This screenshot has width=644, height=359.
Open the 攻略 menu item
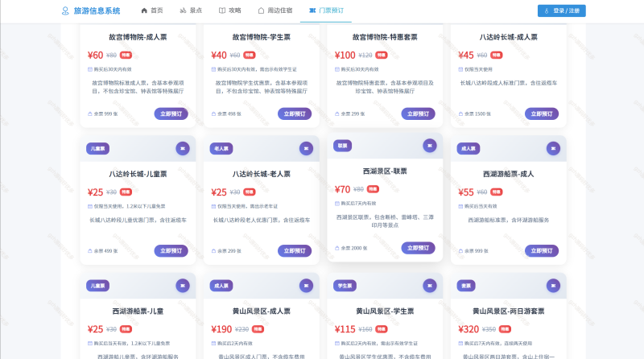click(x=230, y=10)
